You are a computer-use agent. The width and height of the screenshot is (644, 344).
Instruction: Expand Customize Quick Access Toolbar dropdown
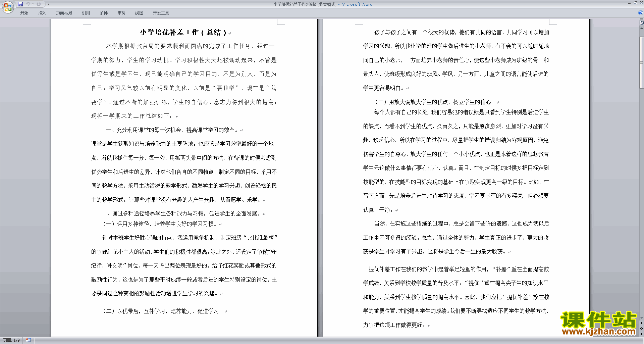tap(48, 4)
